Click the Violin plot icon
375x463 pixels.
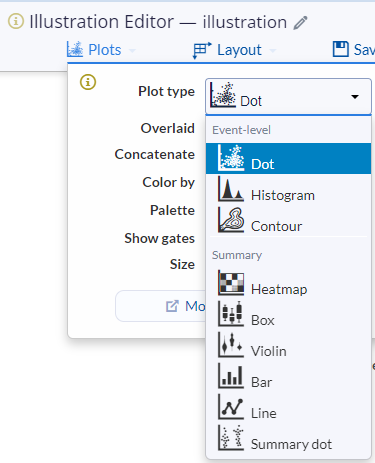231,345
